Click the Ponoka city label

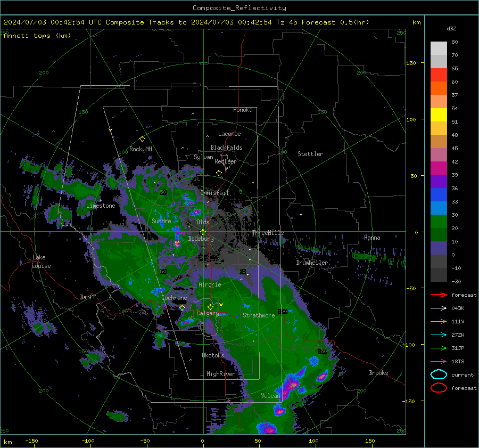(243, 110)
